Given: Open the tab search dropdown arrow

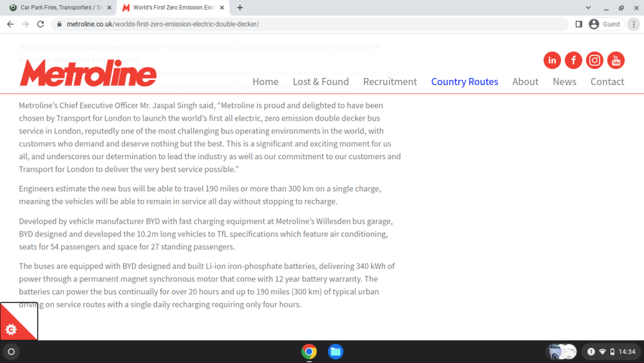Looking at the screenshot, I should click(588, 7).
